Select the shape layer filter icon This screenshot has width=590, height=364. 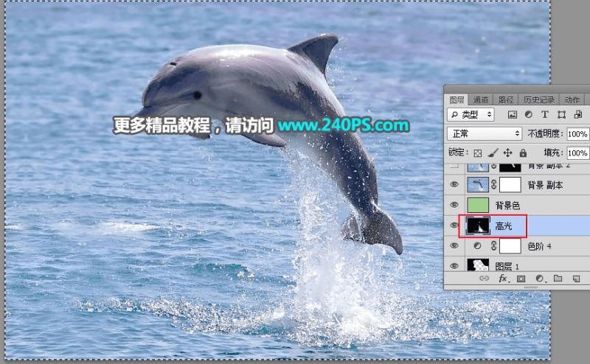point(561,115)
